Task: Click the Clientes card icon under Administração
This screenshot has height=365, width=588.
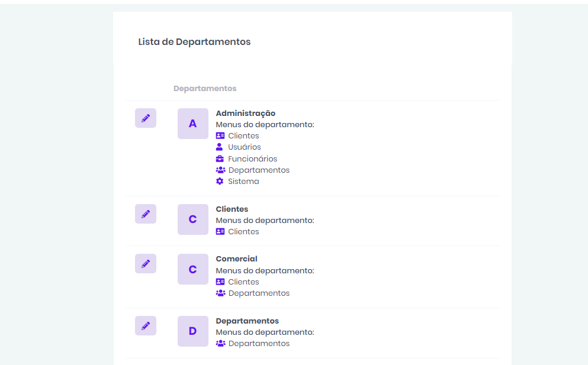Action: [x=220, y=135]
